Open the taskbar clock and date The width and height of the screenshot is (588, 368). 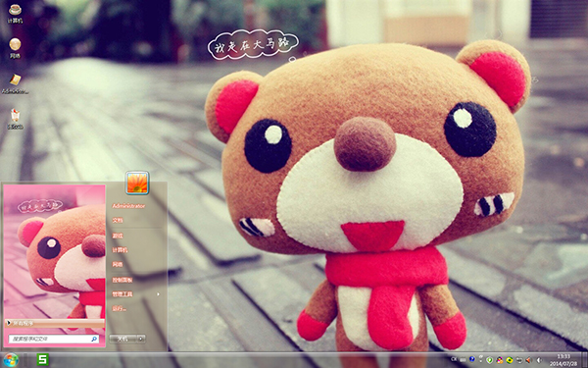pyautogui.click(x=563, y=360)
